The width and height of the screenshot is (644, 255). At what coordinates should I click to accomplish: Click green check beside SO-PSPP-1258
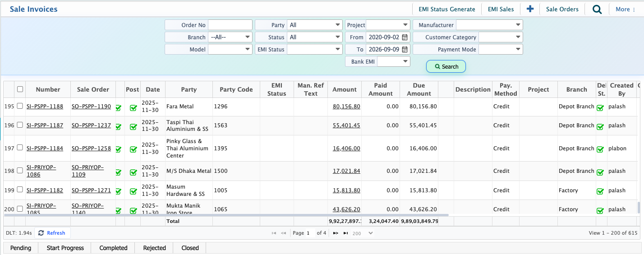coord(119,149)
